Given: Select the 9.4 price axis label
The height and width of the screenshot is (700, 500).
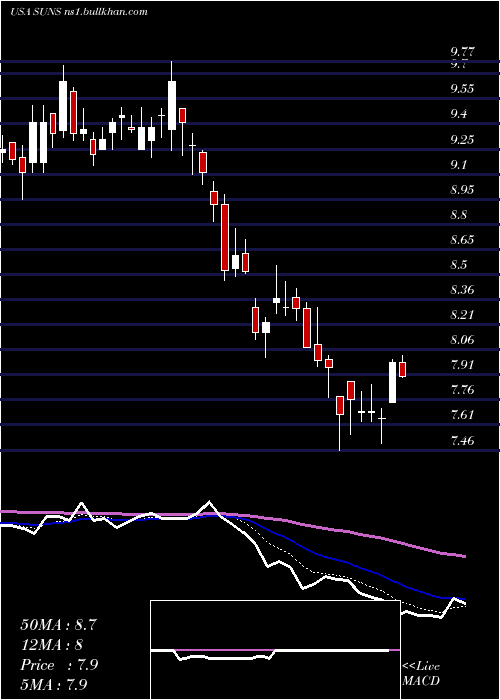Looking at the screenshot, I should [x=459, y=114].
